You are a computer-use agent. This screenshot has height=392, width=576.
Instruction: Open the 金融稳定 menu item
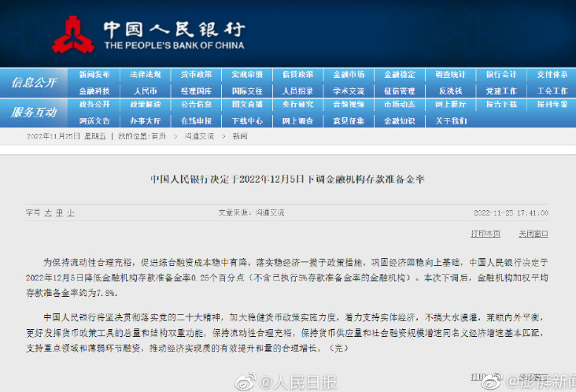[x=400, y=75]
